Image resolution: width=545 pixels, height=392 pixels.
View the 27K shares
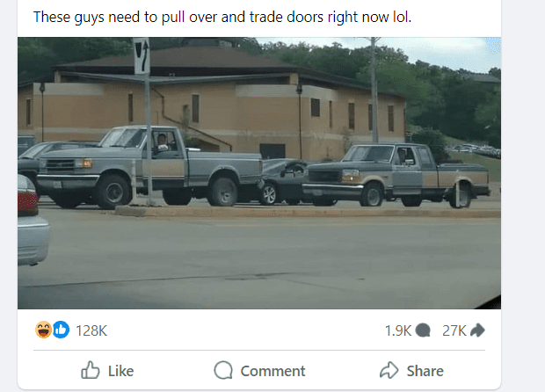(x=454, y=330)
